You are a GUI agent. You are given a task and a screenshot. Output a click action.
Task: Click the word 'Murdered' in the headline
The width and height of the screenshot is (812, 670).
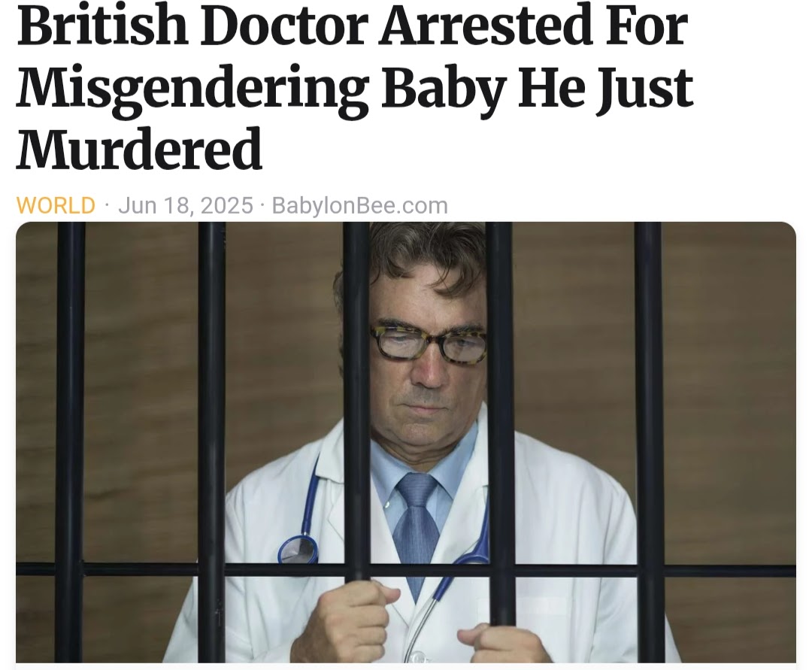(x=139, y=149)
